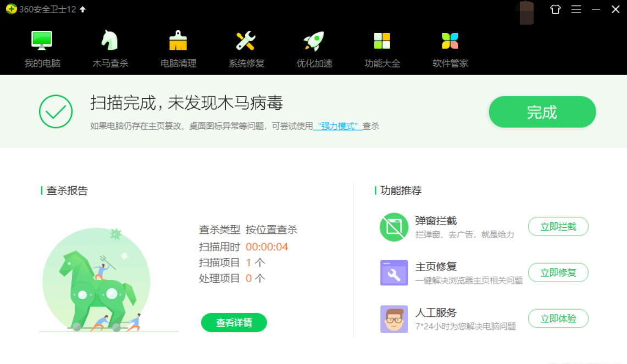Click the skin (shirt) icon in title bar
Image resolution: width=627 pixels, height=364 pixels.
coord(556,9)
